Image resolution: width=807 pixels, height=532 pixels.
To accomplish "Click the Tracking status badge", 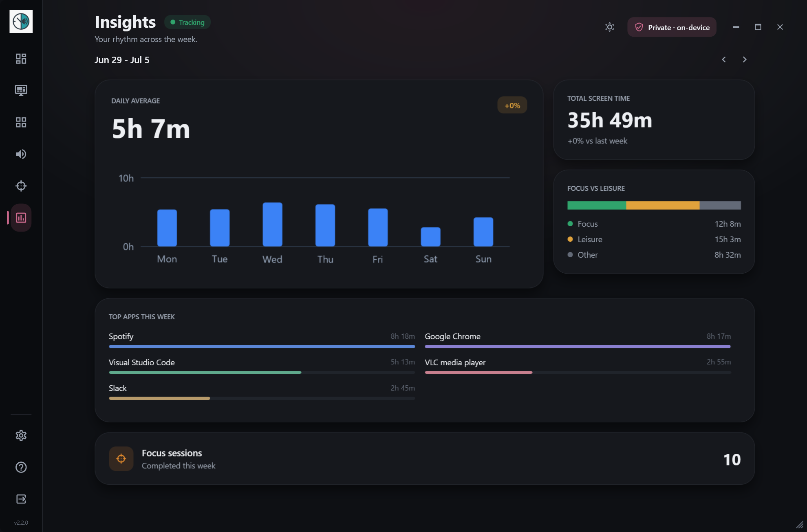I will [x=187, y=22].
